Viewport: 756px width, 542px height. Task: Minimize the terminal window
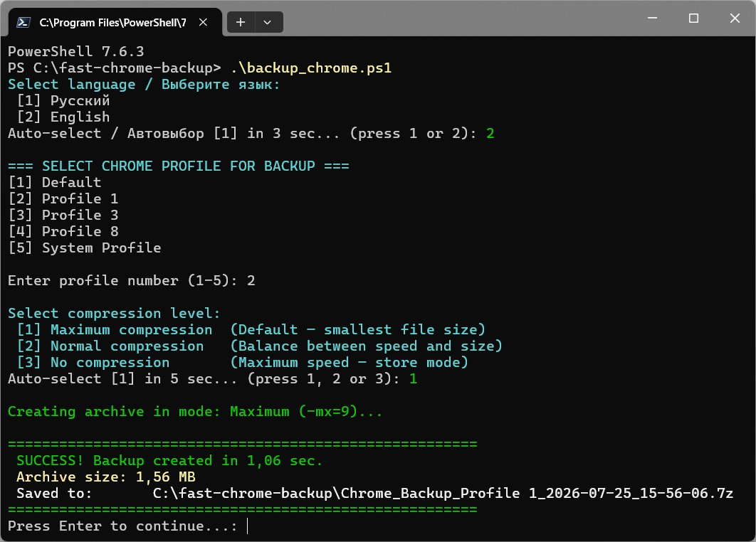[652, 18]
